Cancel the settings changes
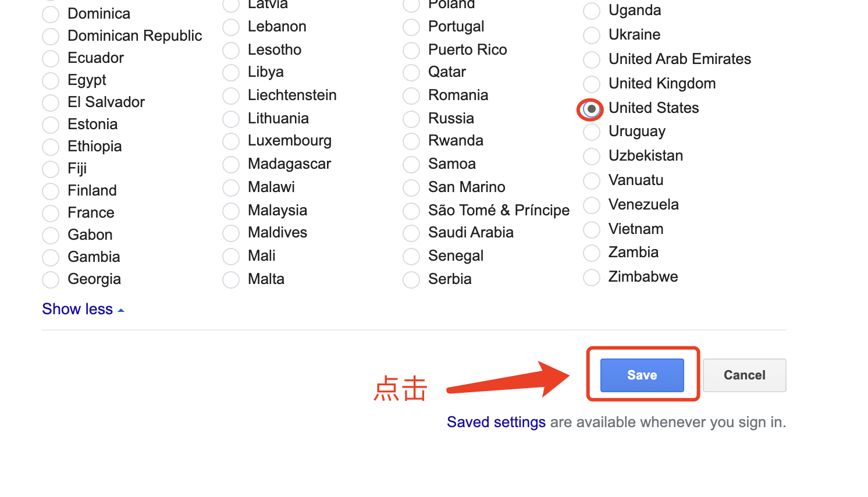Image resolution: width=868 pixels, height=497 pixels. (x=744, y=375)
